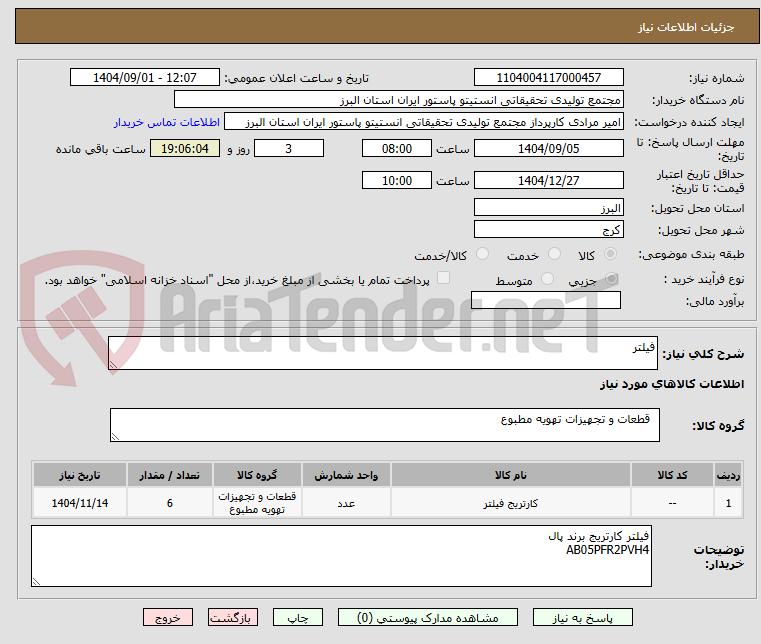Click the نام کالا column header
This screenshot has width=761, height=644.
511,475
